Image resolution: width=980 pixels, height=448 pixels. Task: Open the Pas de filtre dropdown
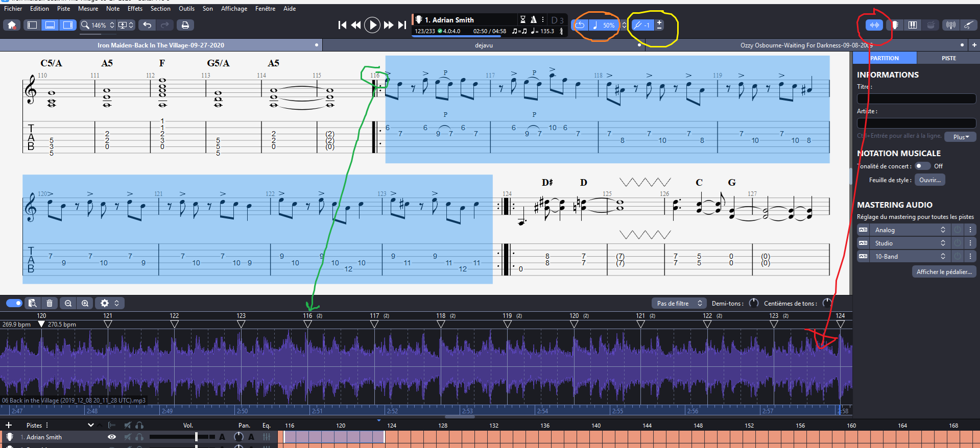pyautogui.click(x=679, y=303)
